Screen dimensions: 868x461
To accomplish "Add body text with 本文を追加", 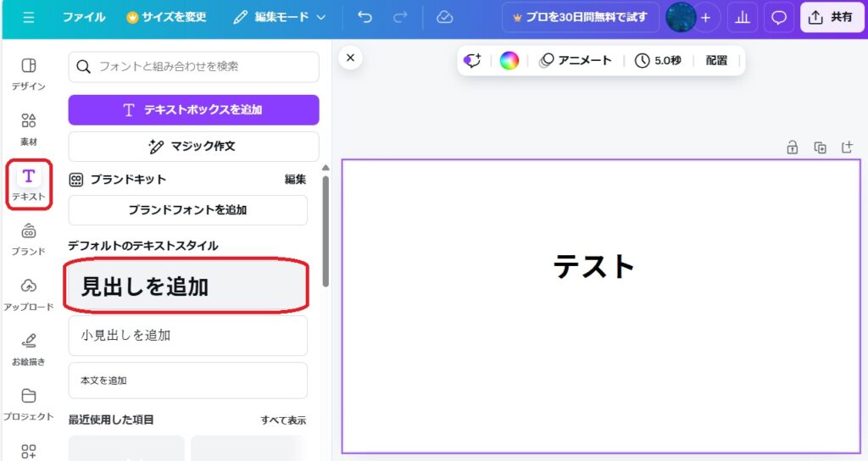I will tap(187, 380).
